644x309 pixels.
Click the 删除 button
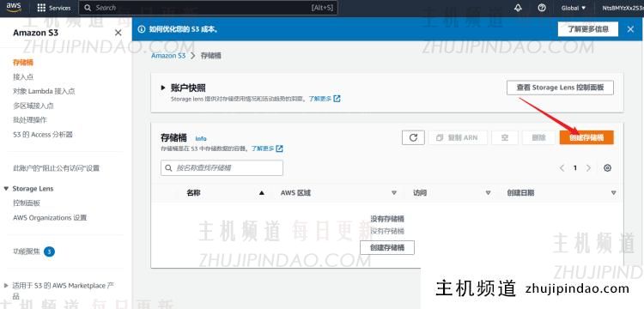tap(538, 138)
